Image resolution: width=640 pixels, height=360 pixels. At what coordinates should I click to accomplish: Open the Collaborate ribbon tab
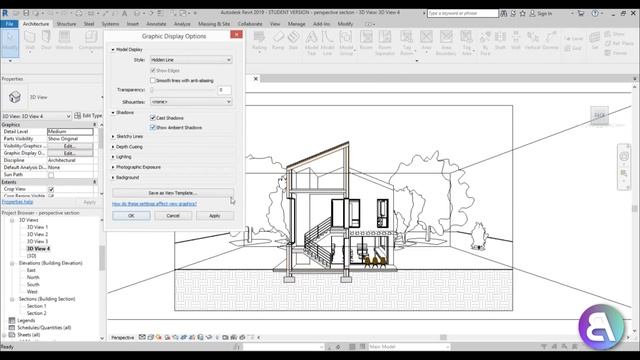[x=250, y=24]
